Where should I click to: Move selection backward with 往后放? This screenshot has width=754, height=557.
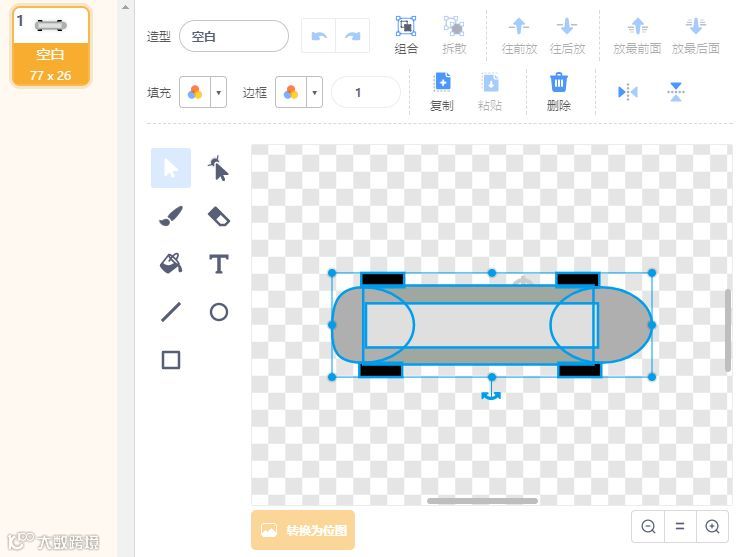tap(567, 35)
